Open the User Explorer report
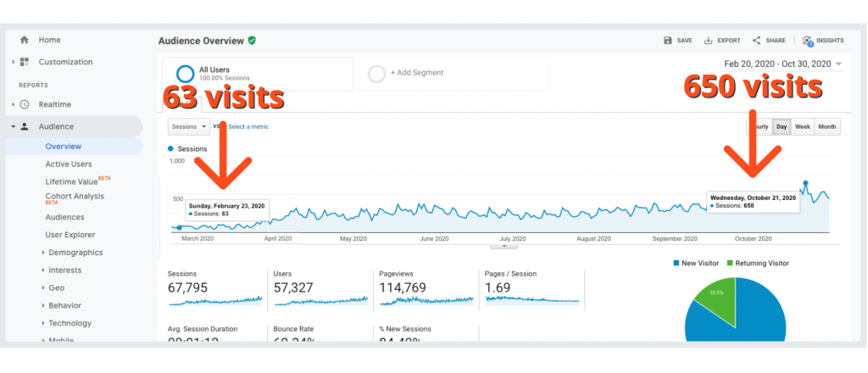This screenshot has height=373, width=868. coord(70,235)
